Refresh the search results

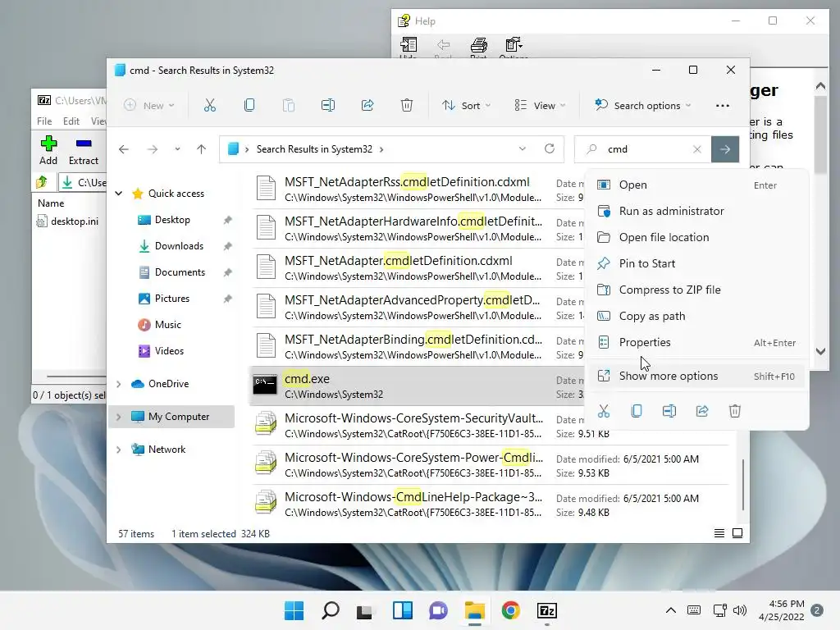click(550, 149)
